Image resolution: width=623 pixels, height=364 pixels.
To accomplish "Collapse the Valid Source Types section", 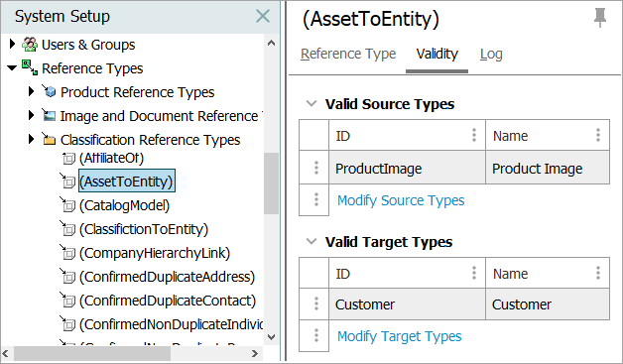I will [311, 104].
